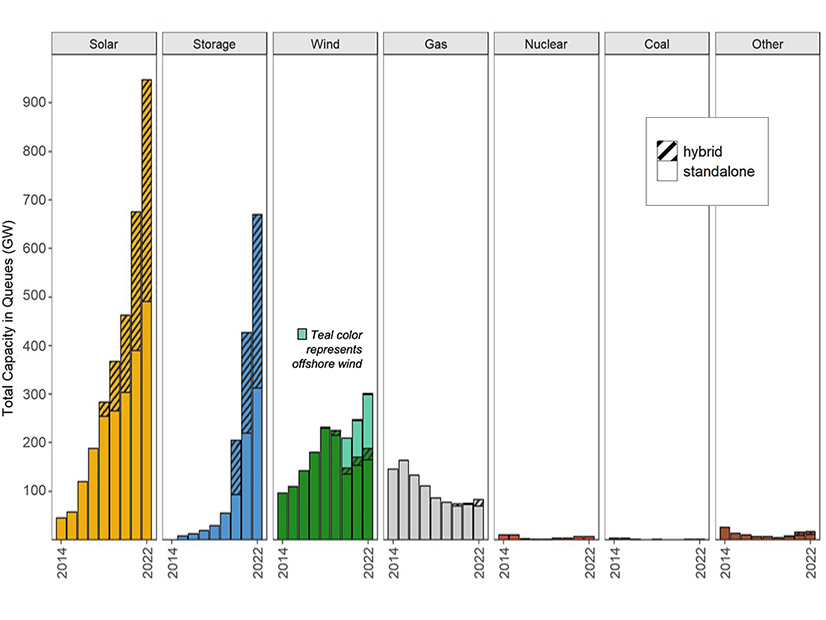Collapse the Coal panel header
Screen dimensions: 826x620
[x=656, y=43]
